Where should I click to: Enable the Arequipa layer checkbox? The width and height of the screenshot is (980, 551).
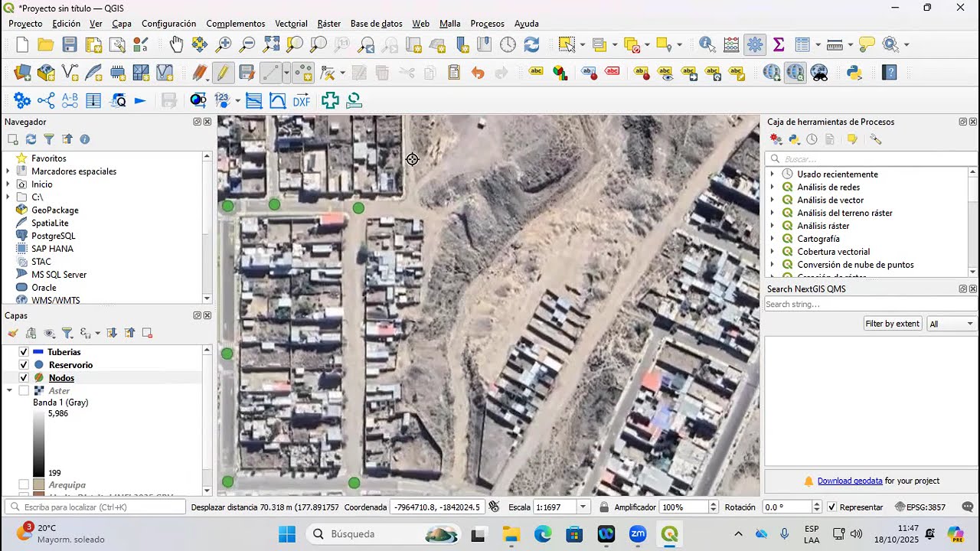24,485
